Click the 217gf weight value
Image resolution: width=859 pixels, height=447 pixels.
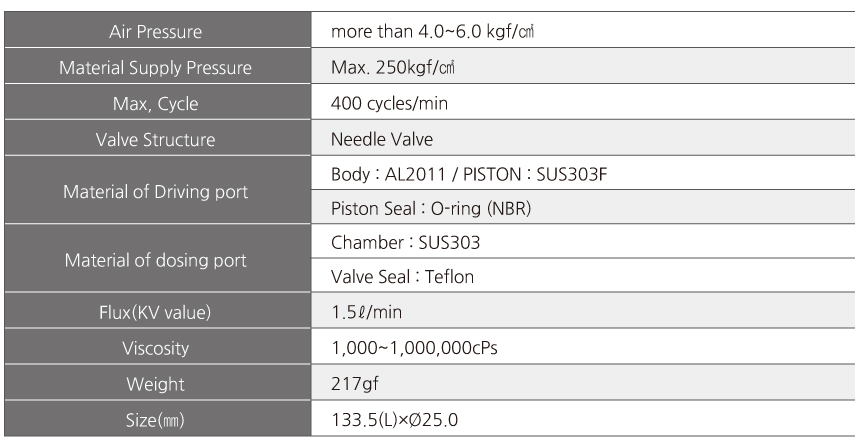354,383
